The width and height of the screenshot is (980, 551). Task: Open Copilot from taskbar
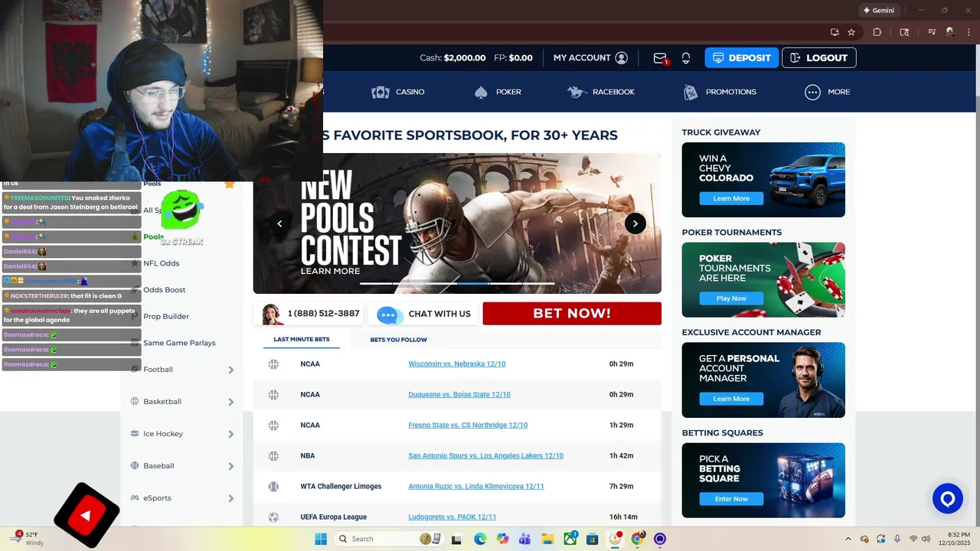tap(502, 539)
